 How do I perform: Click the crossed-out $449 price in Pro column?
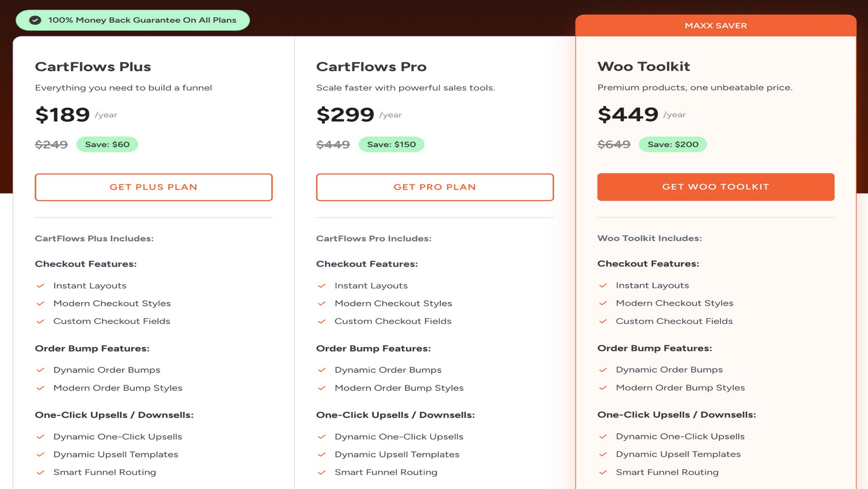(333, 144)
